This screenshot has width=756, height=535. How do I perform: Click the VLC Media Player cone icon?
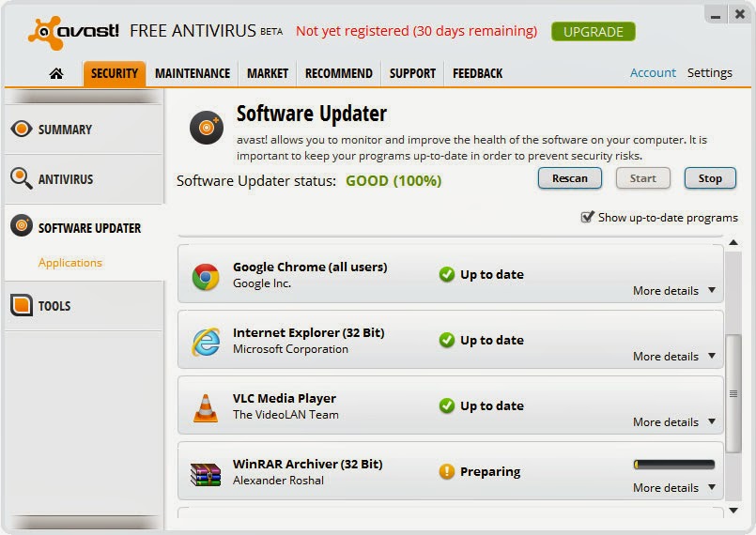[206, 408]
